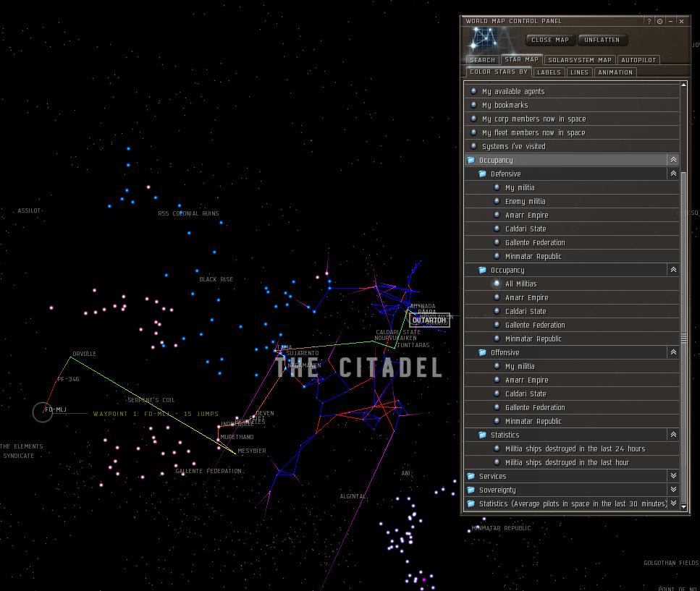Viewport: 700px width, 591px height.
Task: Click the pin icon in the panel title bar
Action: tap(659, 21)
